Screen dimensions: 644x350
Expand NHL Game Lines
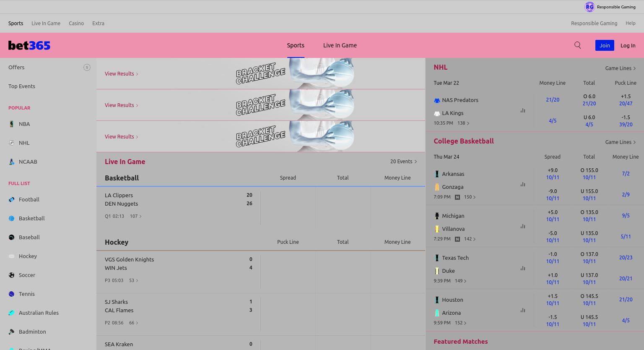point(621,68)
